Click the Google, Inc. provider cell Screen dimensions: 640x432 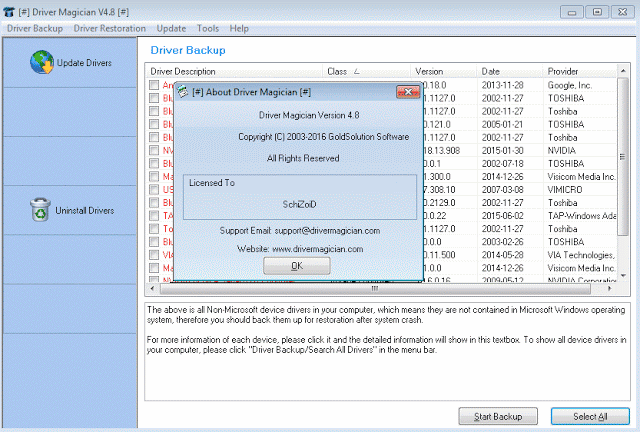point(570,85)
